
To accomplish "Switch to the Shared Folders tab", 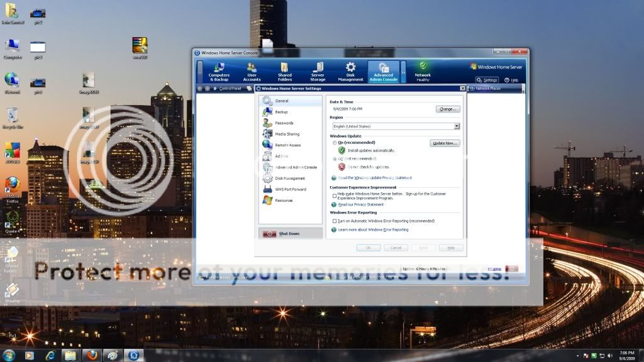I will [284, 72].
